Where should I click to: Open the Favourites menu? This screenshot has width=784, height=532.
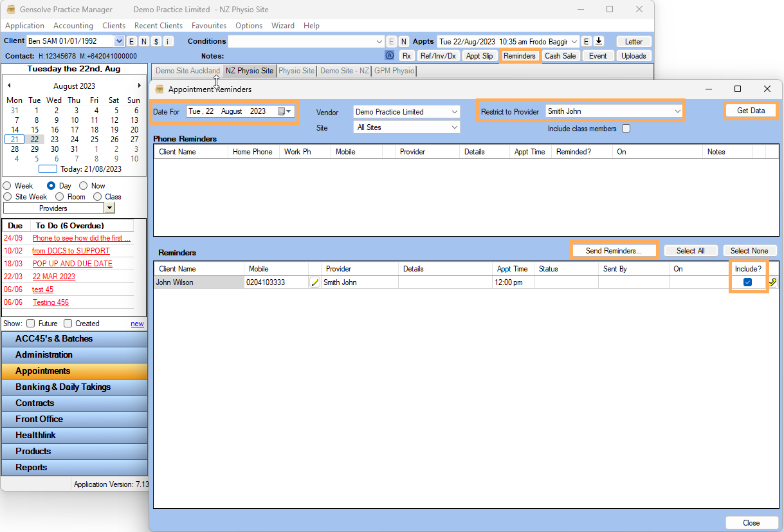tap(209, 26)
